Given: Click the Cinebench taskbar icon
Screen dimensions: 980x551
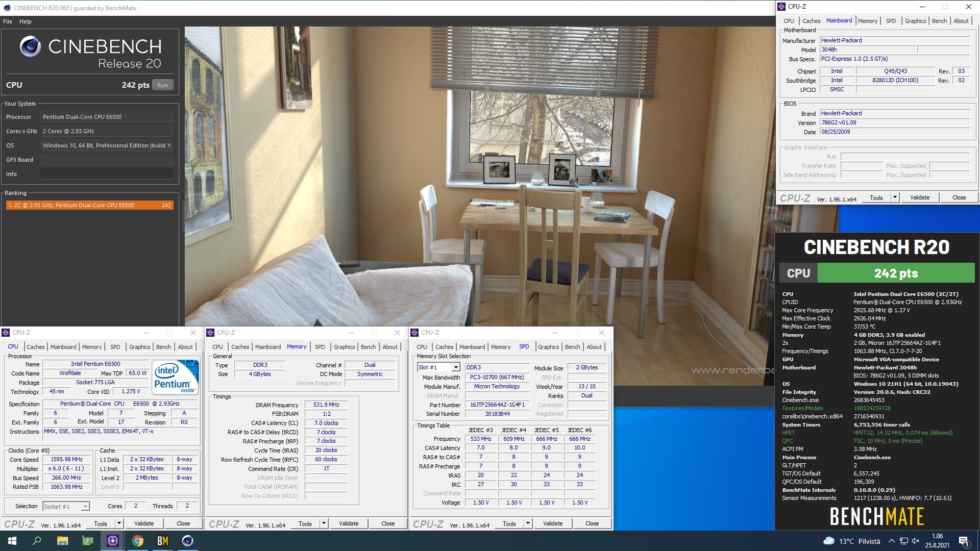Looking at the screenshot, I should coord(188,541).
